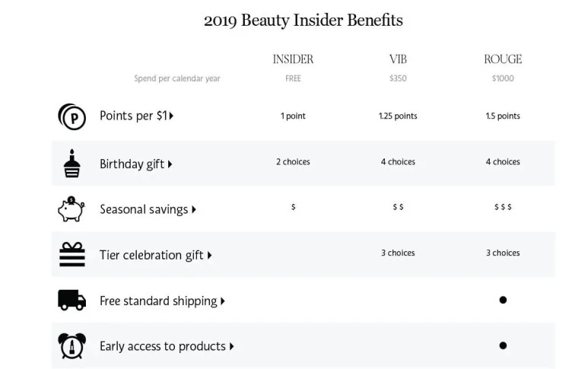Click the shipping truck icon

pos(72,300)
